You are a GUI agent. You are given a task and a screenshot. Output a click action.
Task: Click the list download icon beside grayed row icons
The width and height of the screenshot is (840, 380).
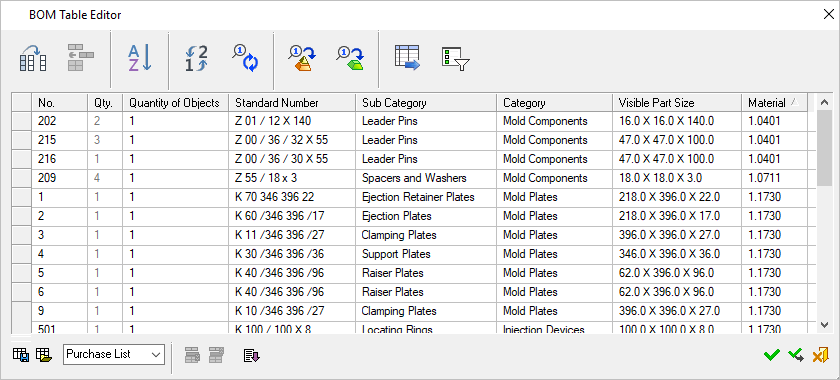point(251,355)
